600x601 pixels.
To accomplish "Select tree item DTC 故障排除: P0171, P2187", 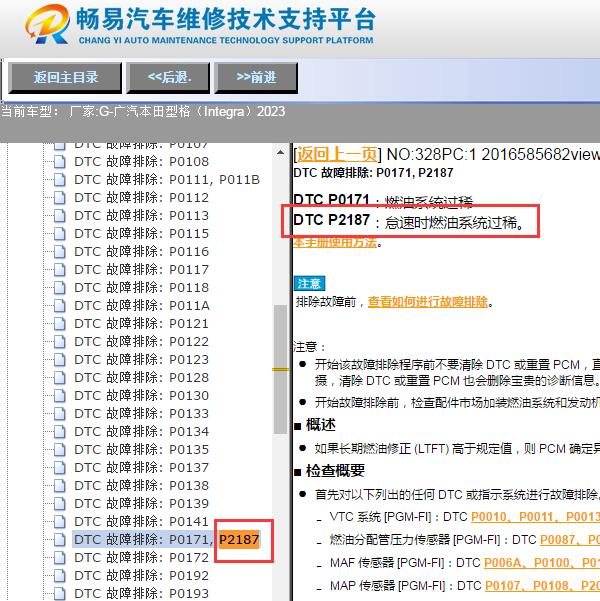I will (x=167, y=540).
